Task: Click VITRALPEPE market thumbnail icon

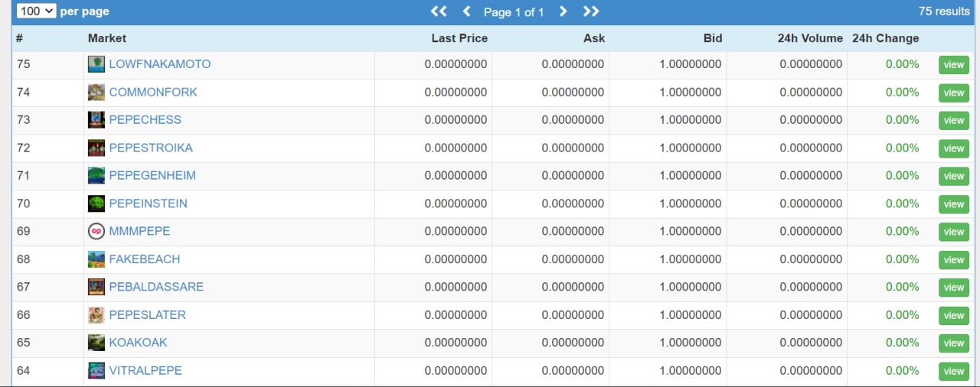Action: [96, 371]
